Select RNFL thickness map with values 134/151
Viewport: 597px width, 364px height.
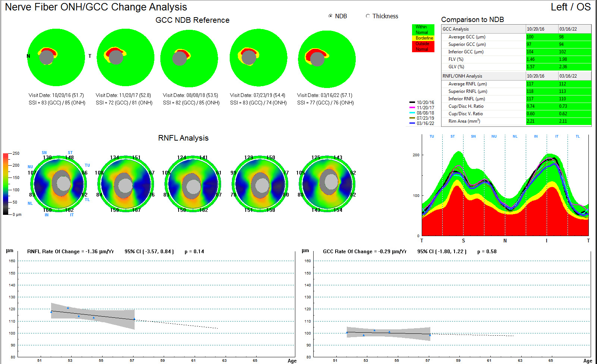[x=126, y=184]
